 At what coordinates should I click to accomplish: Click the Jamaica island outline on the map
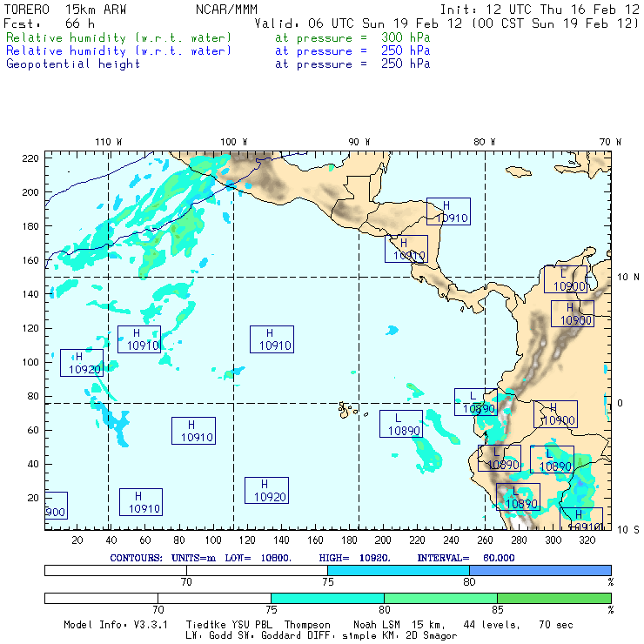[x=519, y=171]
